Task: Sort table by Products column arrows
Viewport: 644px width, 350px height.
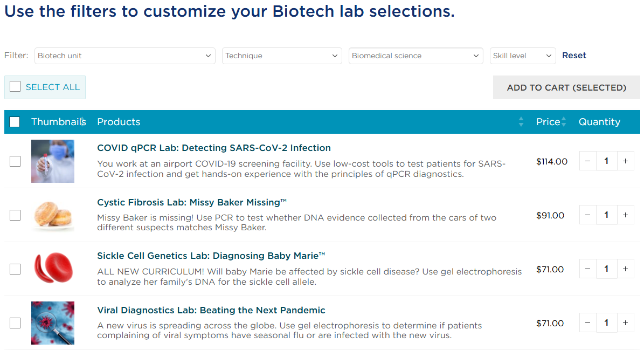Action: pos(521,122)
